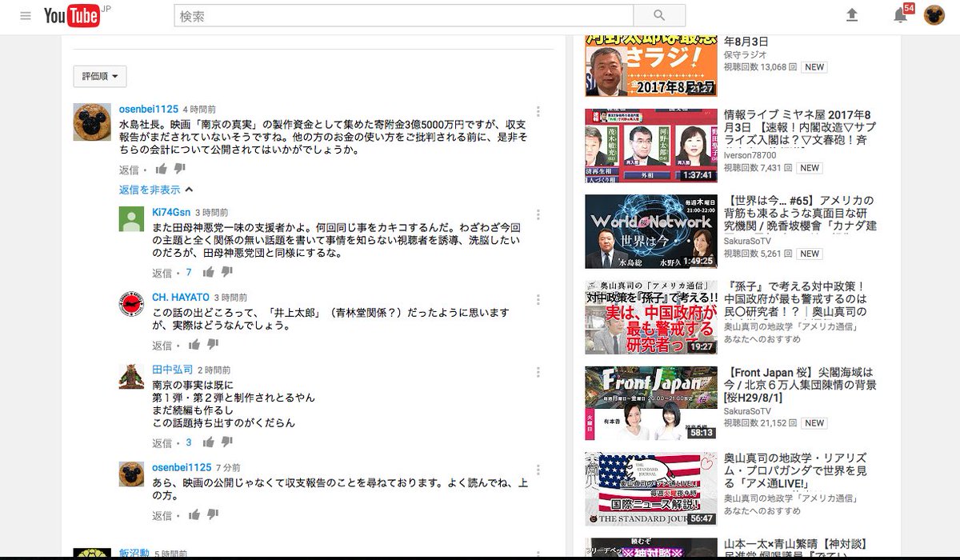Reply to 田中弘司 comment
The image size is (960, 560).
(162, 442)
